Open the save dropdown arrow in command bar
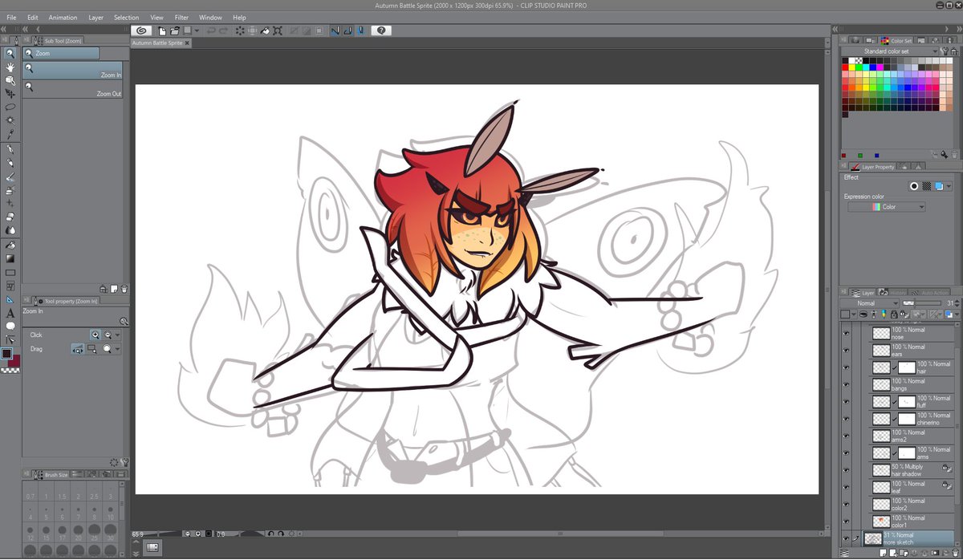Viewport: 963px width, 560px height. click(x=198, y=30)
